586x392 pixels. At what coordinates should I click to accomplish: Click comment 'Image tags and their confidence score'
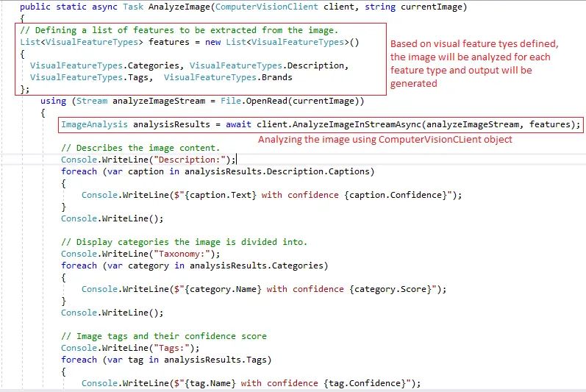point(164,336)
